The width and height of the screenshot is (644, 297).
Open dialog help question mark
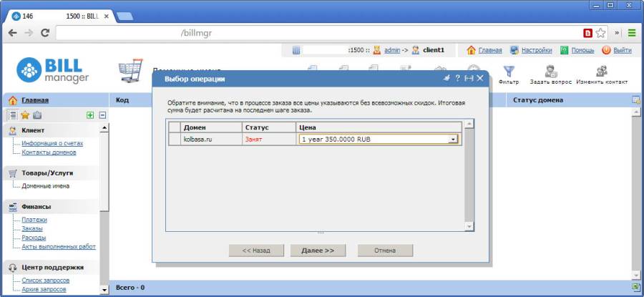pos(457,79)
